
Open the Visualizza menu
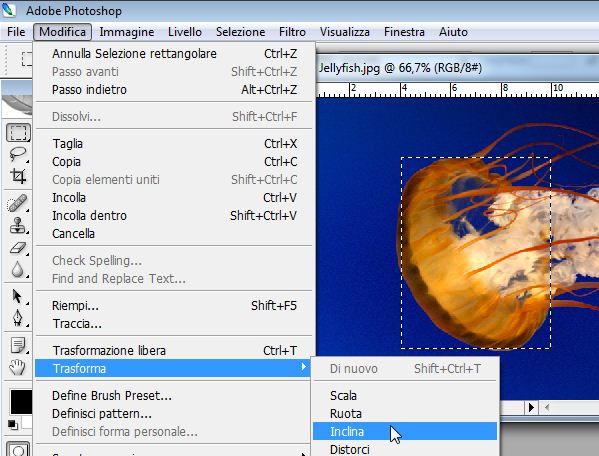(345, 32)
